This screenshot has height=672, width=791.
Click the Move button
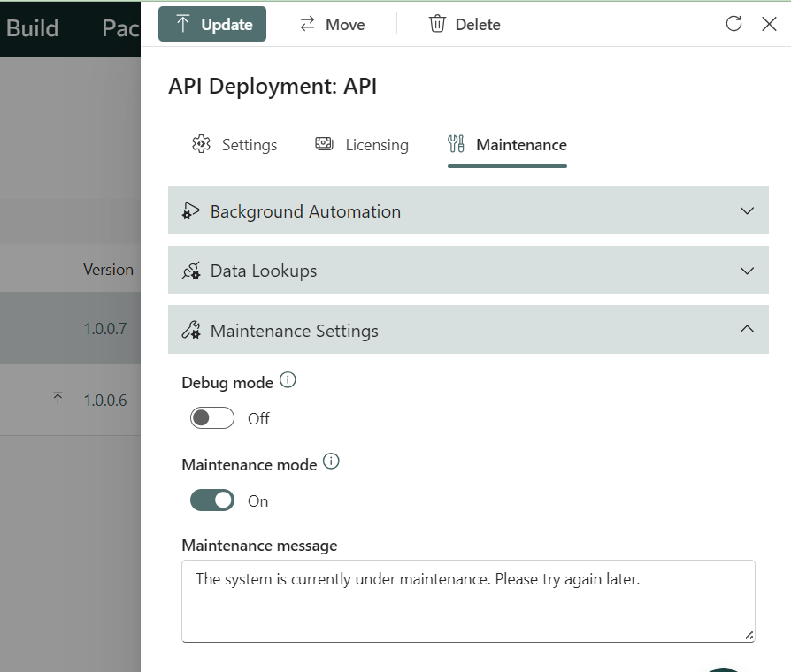coord(332,25)
